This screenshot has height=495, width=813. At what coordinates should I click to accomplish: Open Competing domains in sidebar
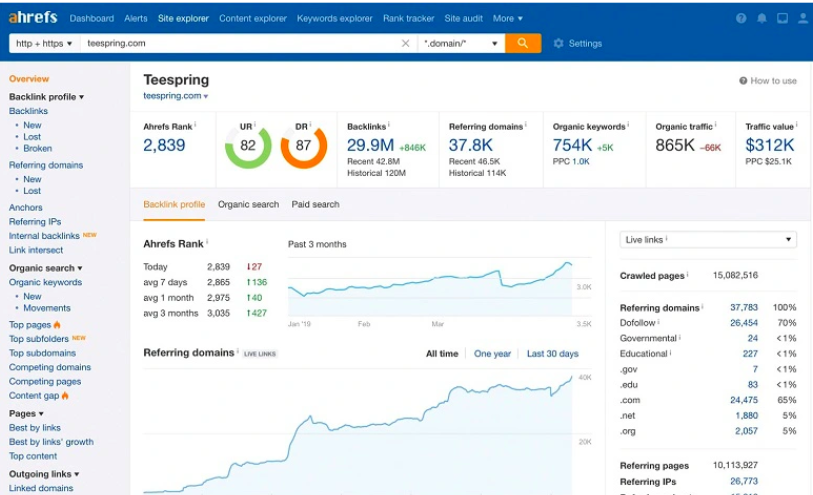pyautogui.click(x=50, y=367)
